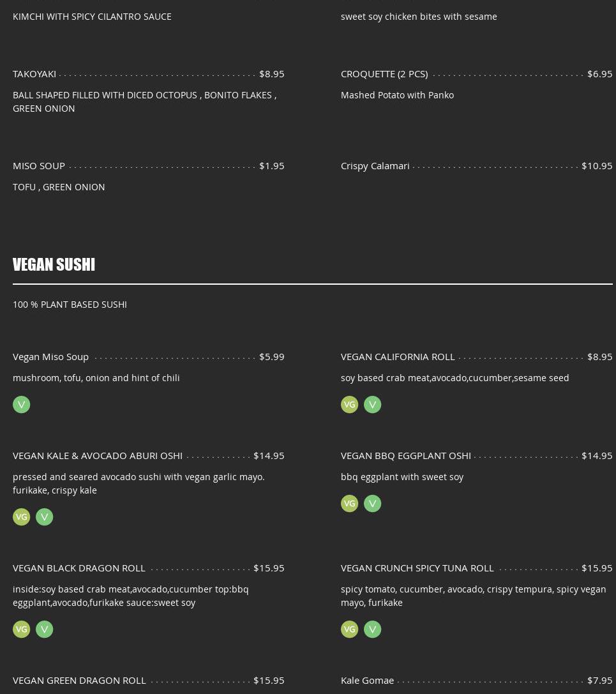Click the V icon under Vegan Kale & Avocado Aburi Oshi

point(44,517)
